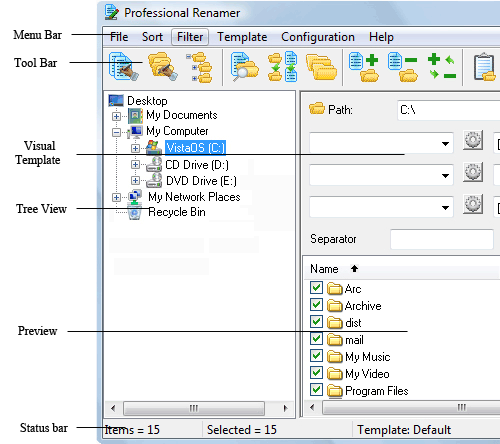Image resolution: width=500 pixels, height=444 pixels.
Task: Click the Path input field
Action: tap(449, 110)
